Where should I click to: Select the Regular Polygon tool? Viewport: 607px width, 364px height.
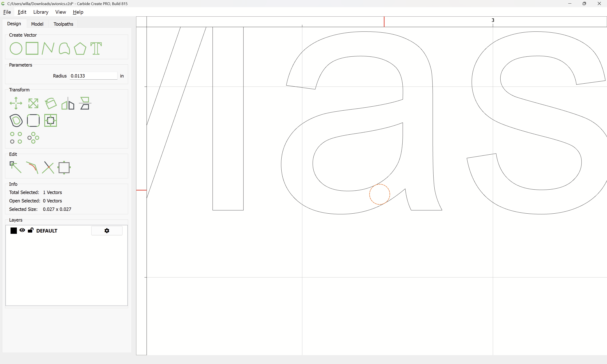pos(80,48)
